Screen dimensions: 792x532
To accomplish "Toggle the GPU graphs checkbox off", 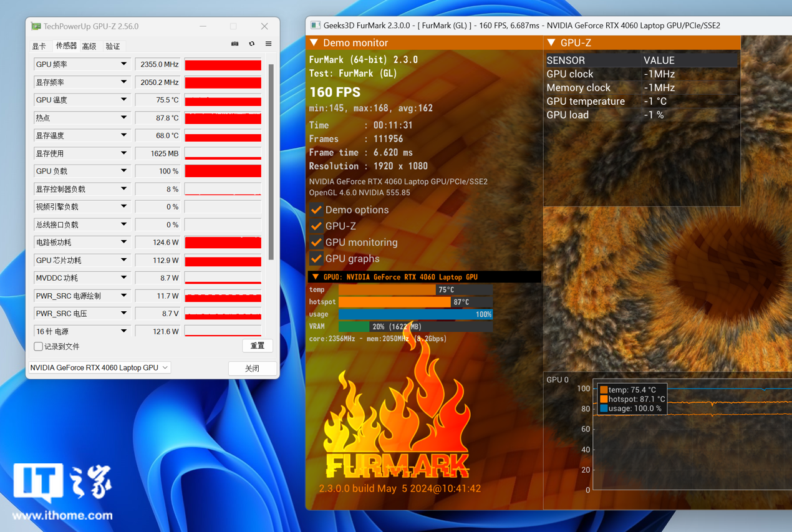I will click(x=316, y=259).
